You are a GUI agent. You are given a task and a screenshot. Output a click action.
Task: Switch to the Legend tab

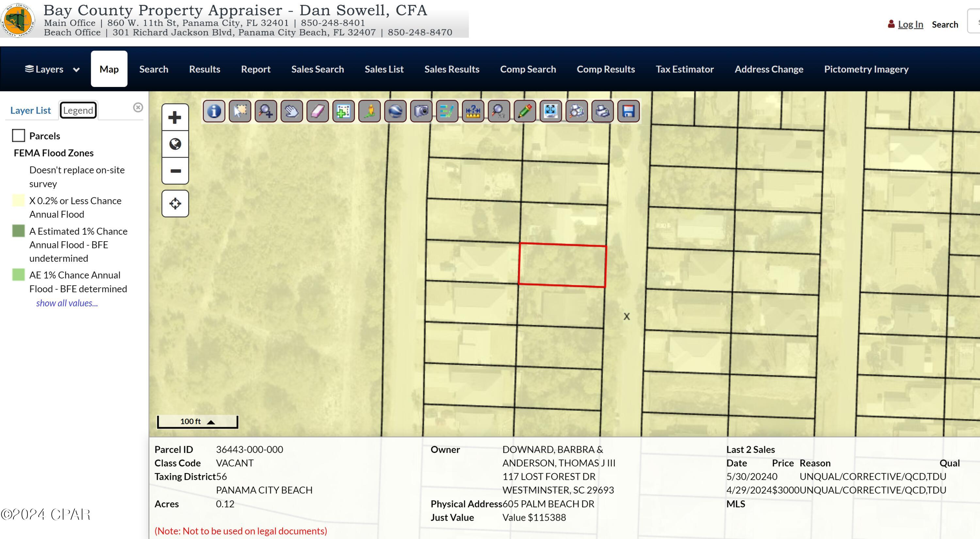pyautogui.click(x=78, y=110)
